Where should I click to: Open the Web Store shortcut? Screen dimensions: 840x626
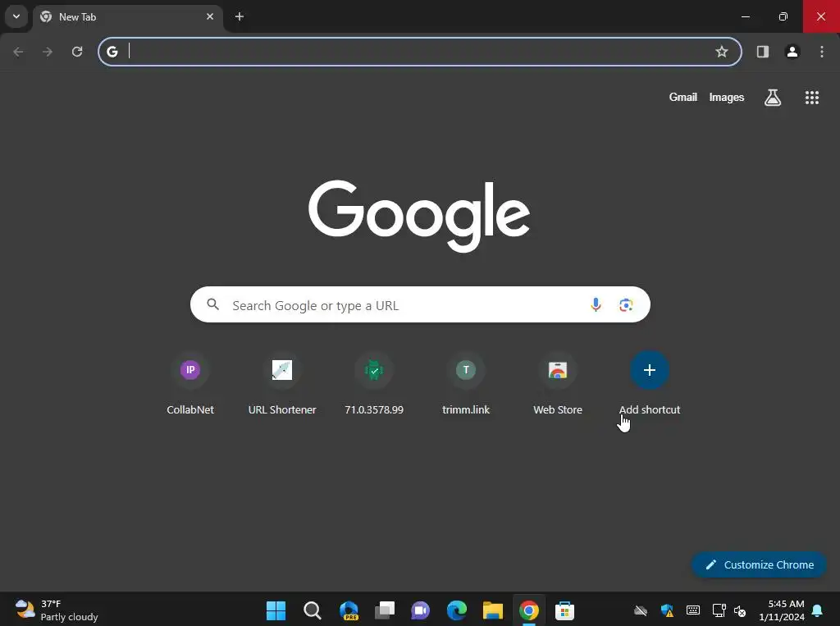558,384
